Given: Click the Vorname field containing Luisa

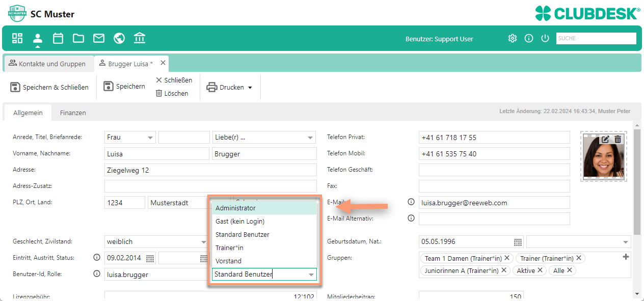Looking at the screenshot, I should click(157, 153).
